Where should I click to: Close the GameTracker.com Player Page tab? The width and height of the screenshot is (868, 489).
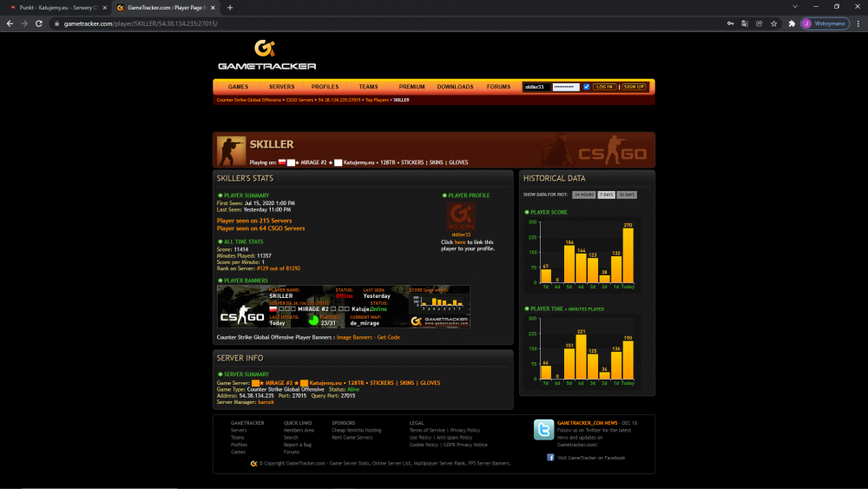213,8
